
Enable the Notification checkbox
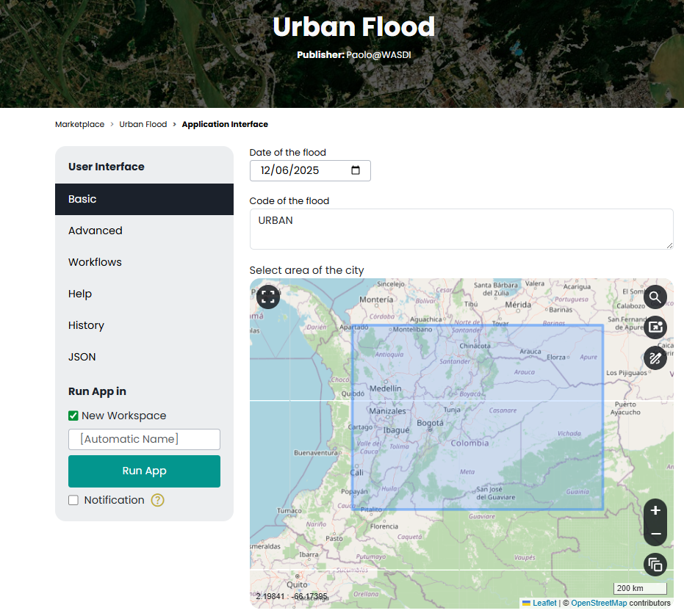(73, 500)
